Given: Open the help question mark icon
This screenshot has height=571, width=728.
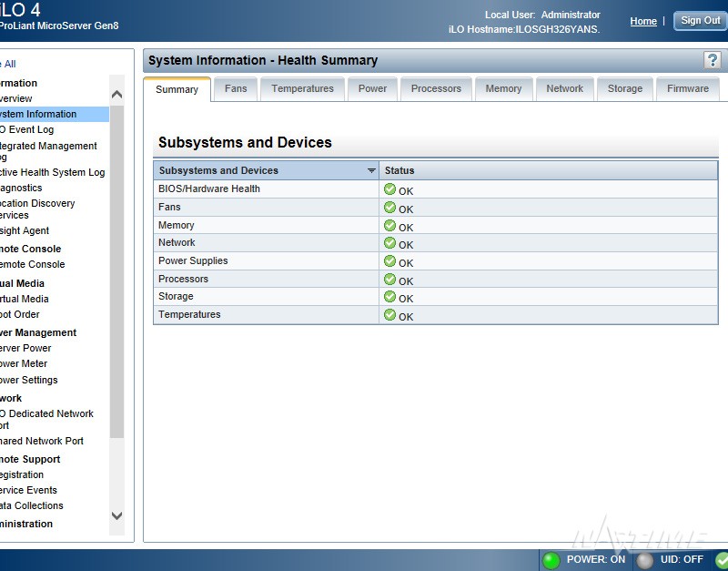Looking at the screenshot, I should pyautogui.click(x=713, y=60).
